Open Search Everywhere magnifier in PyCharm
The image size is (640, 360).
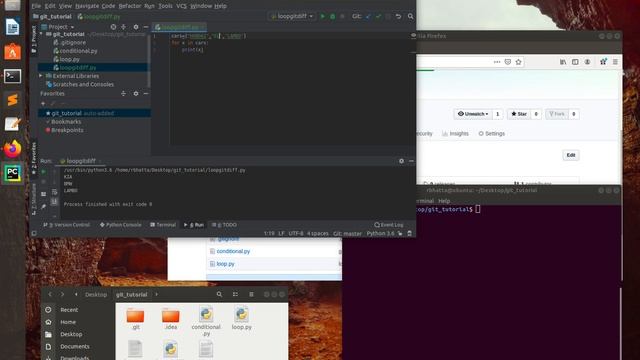(410, 16)
